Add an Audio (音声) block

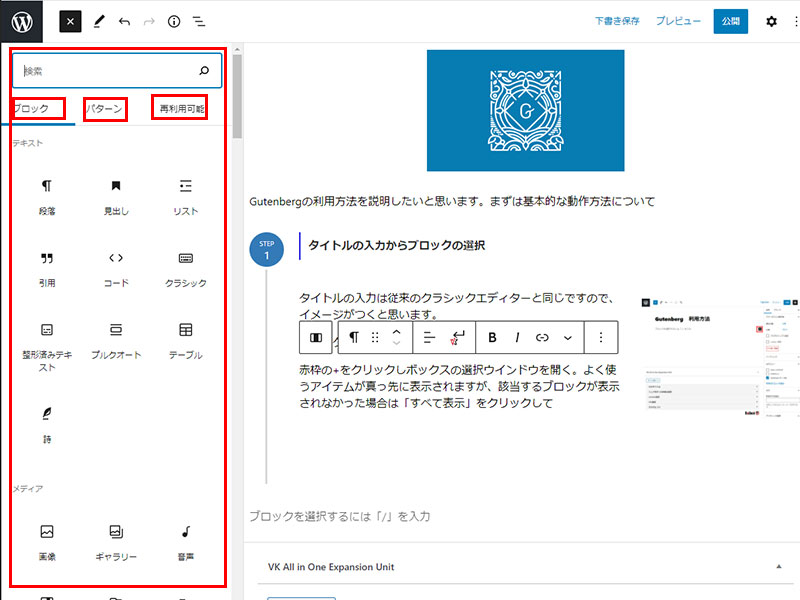185,540
